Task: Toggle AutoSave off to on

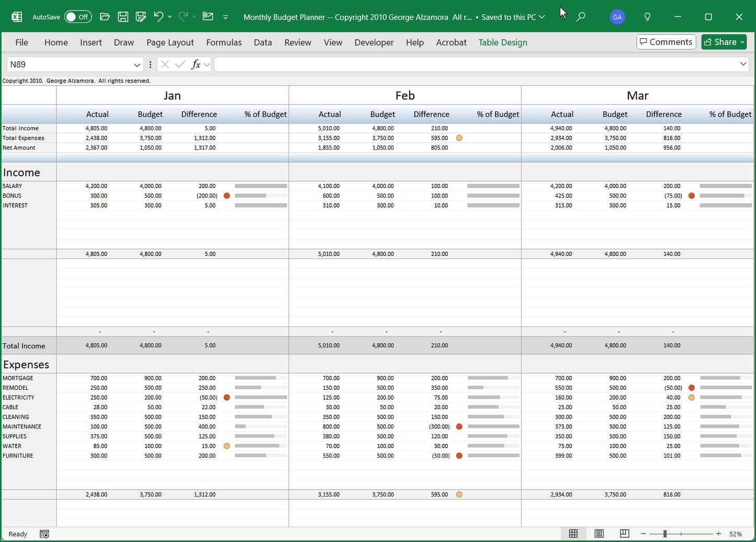Action: [x=77, y=16]
